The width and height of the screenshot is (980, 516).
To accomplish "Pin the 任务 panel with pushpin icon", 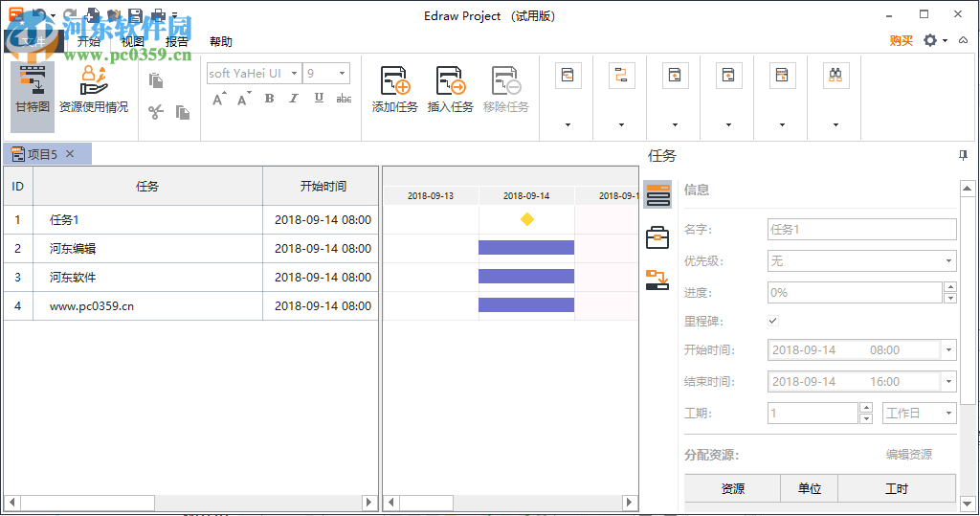I will 963,155.
